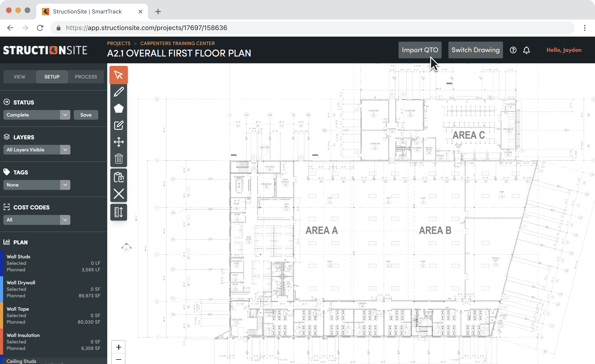The width and height of the screenshot is (595, 364).
Task: Select the Wall Insulation plan item
Action: [x=54, y=342]
